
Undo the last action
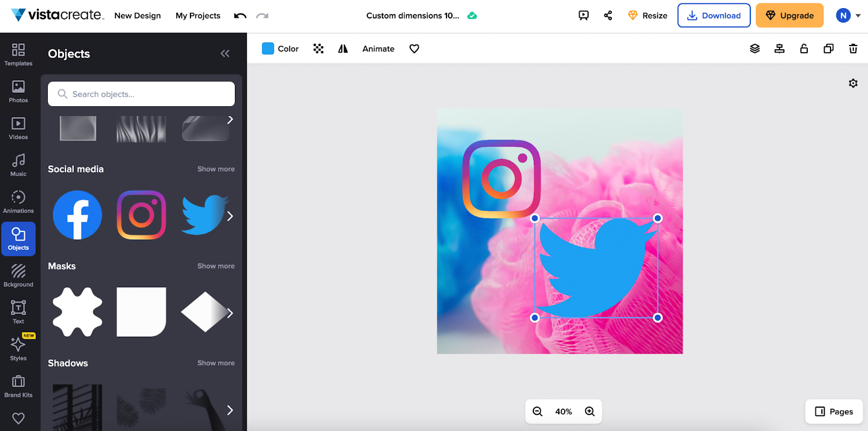click(240, 16)
